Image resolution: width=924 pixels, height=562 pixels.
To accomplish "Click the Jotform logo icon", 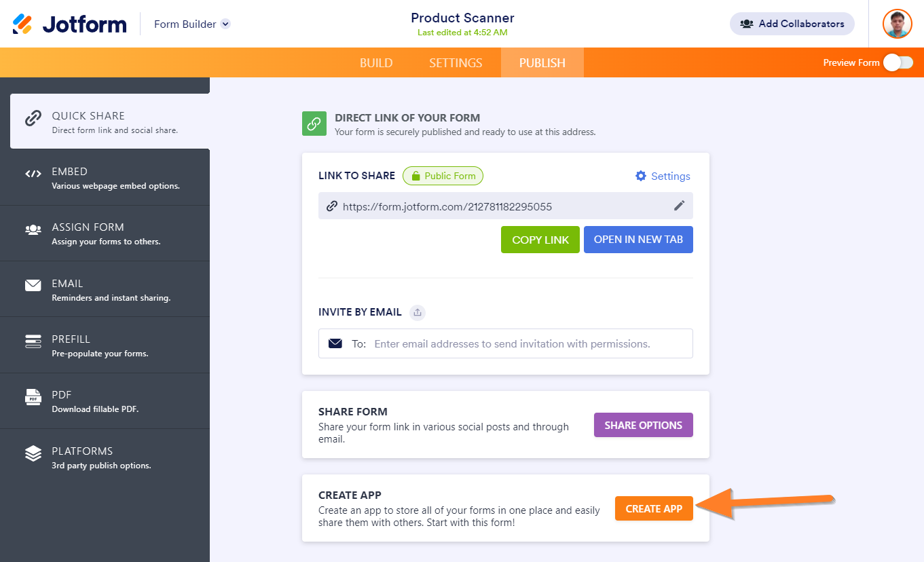I will pos(22,24).
